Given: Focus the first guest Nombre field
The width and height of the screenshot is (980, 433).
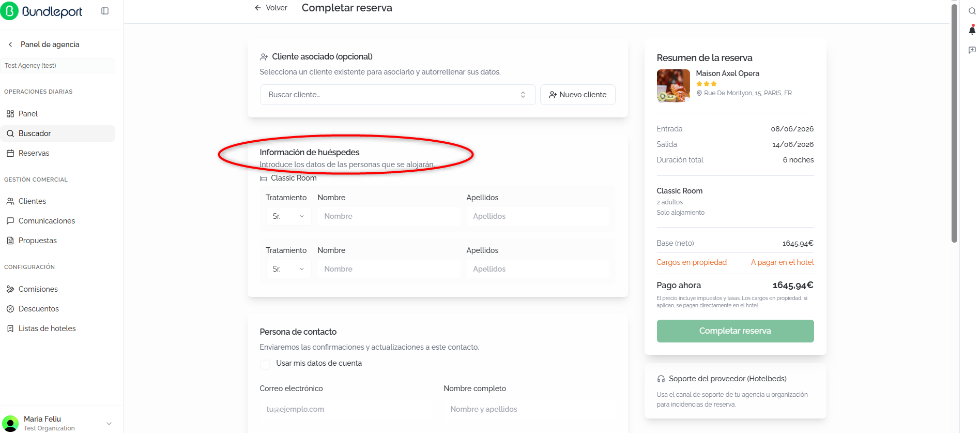Looking at the screenshot, I should point(389,216).
